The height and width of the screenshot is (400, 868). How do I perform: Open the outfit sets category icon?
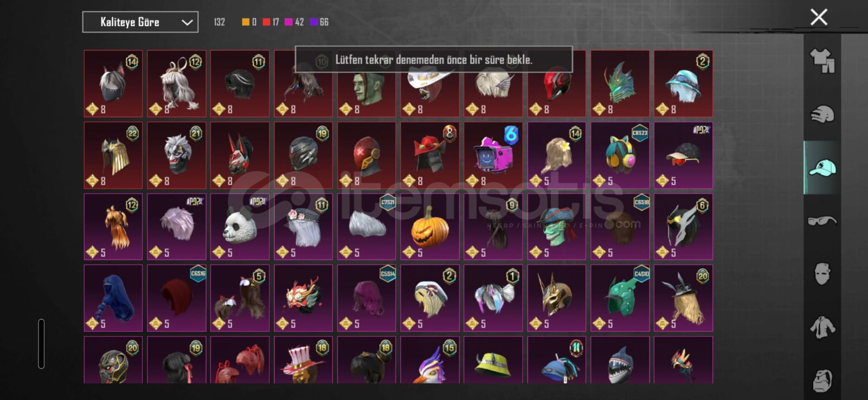click(822, 61)
